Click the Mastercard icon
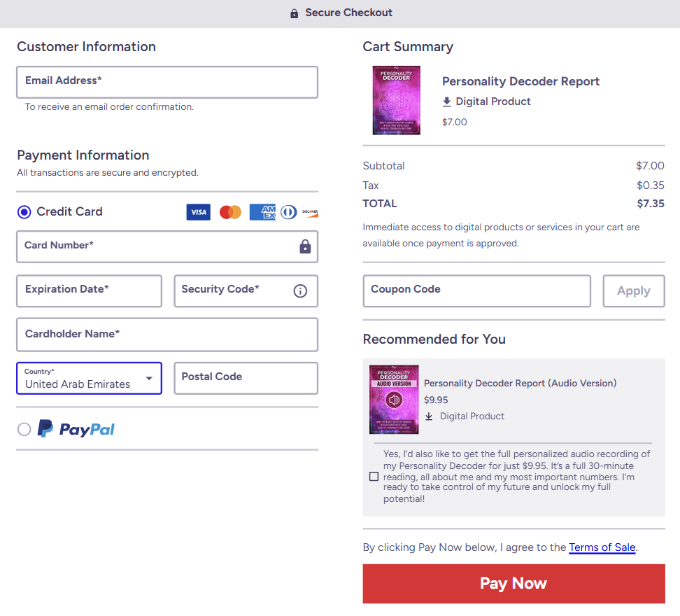The width and height of the screenshot is (680, 616). pyautogui.click(x=230, y=211)
